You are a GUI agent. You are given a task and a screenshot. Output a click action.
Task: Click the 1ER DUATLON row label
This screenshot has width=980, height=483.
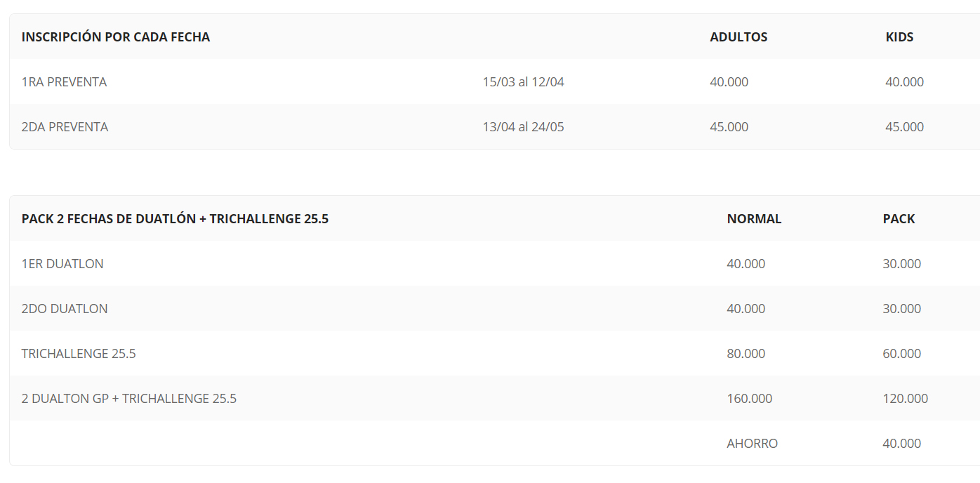[x=62, y=264]
